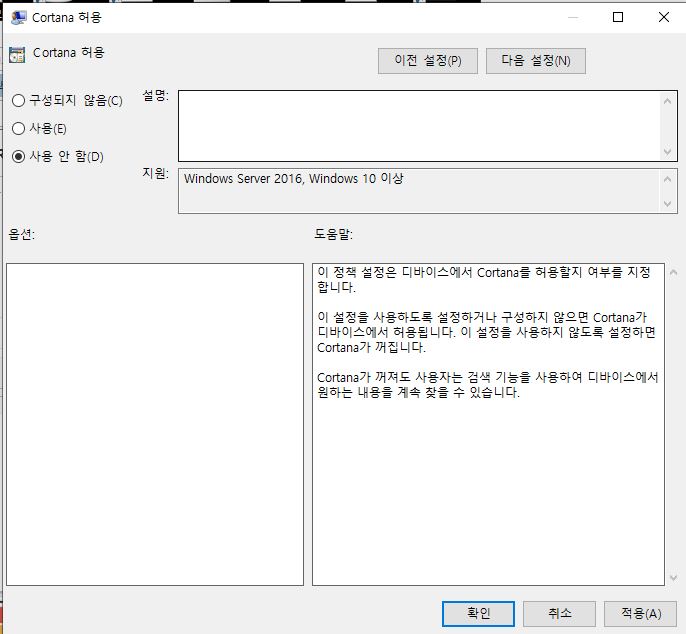Click inside the 설명 comment text box

point(419,126)
